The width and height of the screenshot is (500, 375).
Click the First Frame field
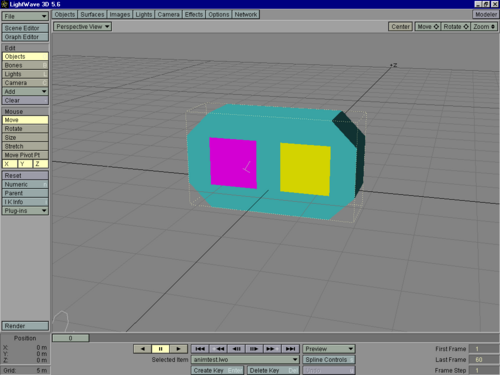pos(484,349)
